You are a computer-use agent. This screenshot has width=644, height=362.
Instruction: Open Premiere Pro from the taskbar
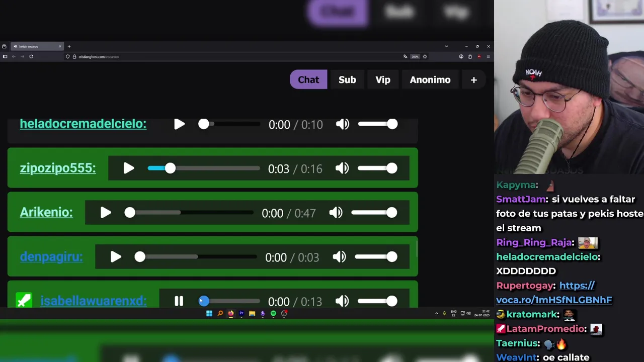point(242,313)
